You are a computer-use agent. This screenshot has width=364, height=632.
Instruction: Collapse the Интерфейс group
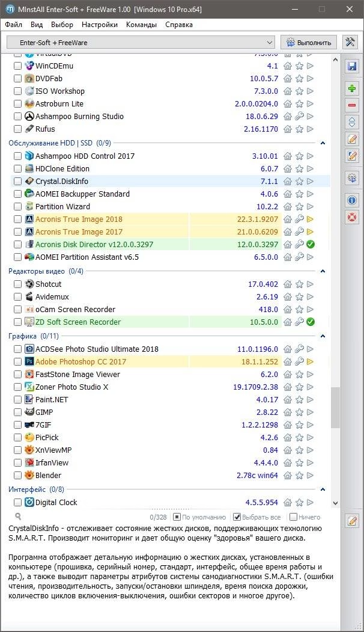(x=323, y=489)
